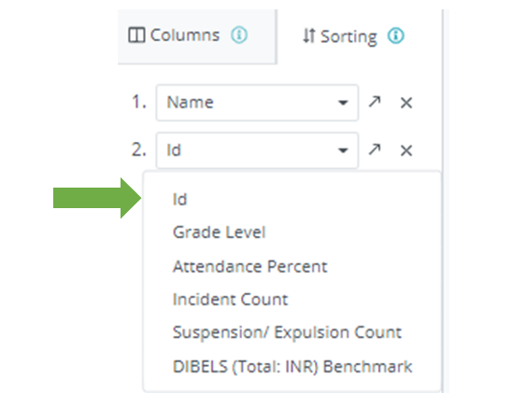
Task: Switch to the Sorting tab
Action: click(x=353, y=35)
